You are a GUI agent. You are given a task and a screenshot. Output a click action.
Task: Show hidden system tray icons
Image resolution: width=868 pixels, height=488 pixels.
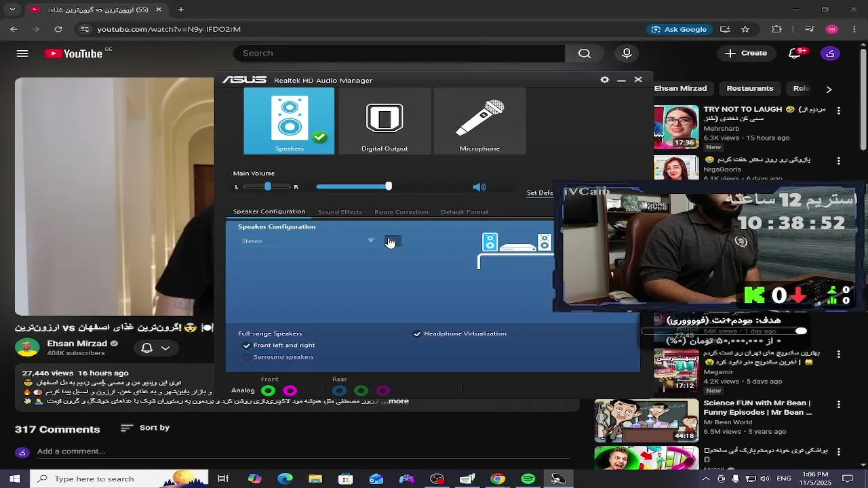click(x=706, y=479)
